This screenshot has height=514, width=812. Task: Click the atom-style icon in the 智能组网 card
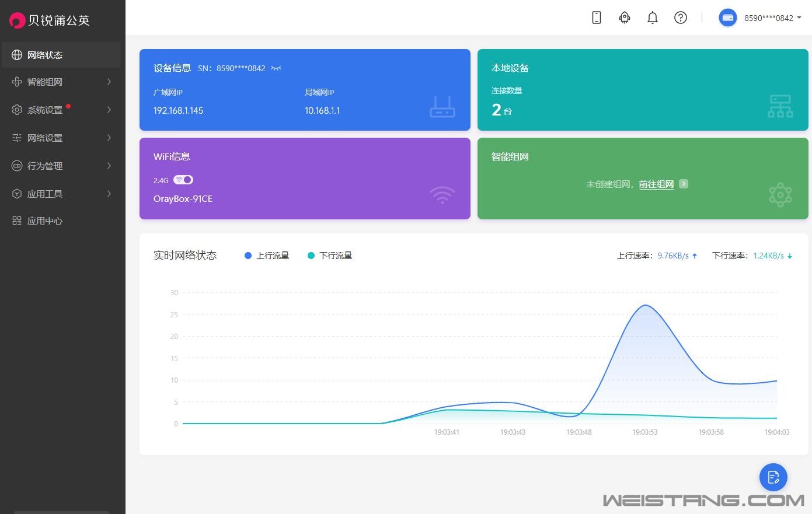coord(780,195)
